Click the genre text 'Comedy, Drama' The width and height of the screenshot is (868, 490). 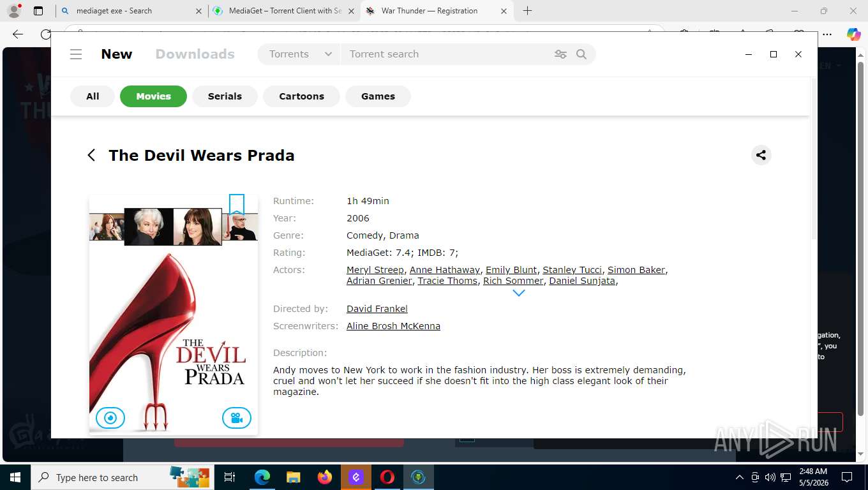(383, 235)
